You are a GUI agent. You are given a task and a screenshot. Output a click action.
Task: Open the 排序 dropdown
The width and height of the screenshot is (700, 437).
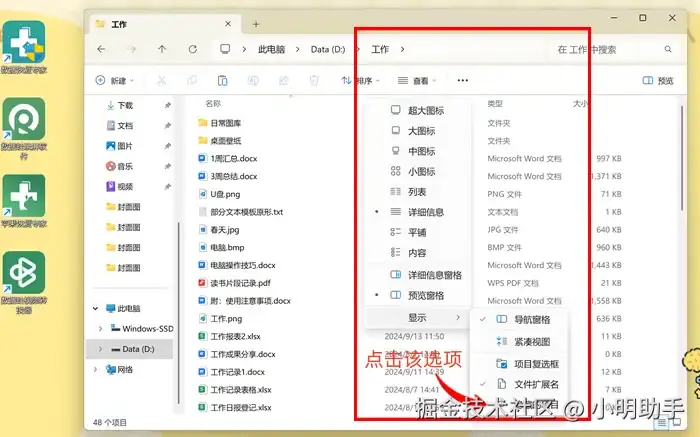(x=361, y=80)
